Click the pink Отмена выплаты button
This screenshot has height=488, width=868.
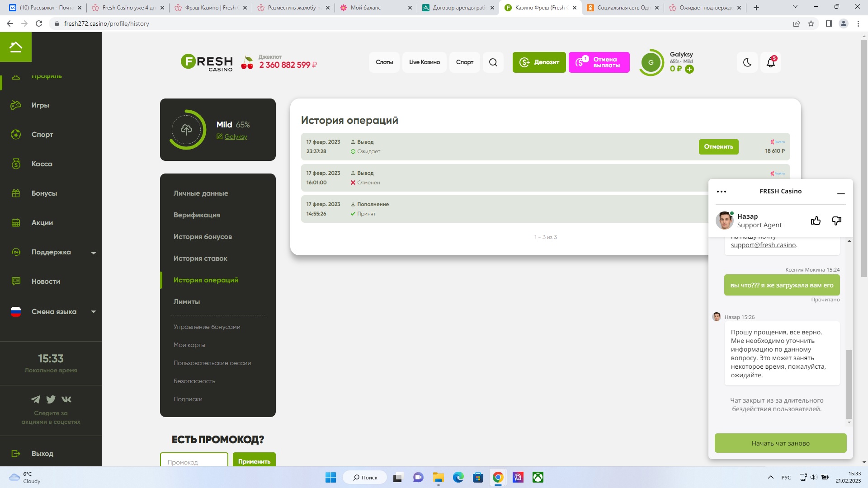[x=599, y=62]
